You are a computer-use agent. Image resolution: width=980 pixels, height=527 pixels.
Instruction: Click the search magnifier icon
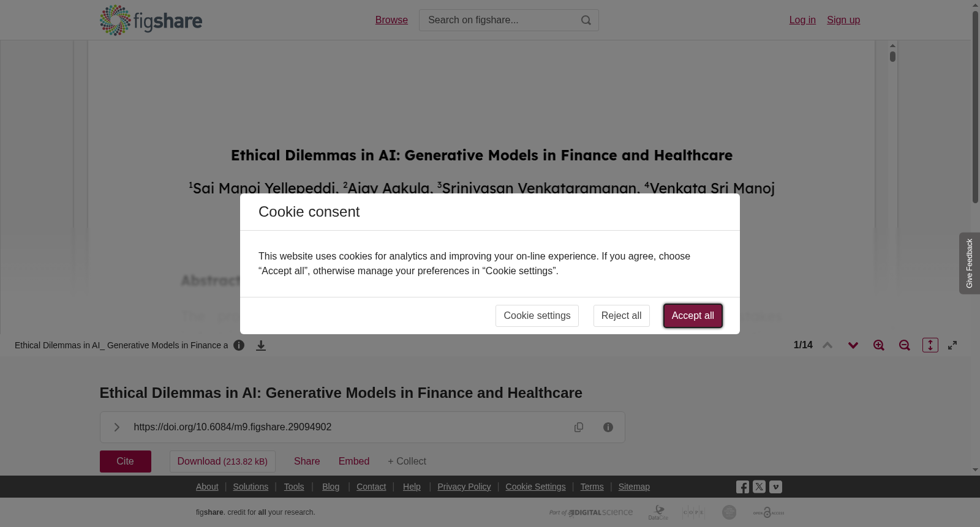pyautogui.click(x=586, y=20)
